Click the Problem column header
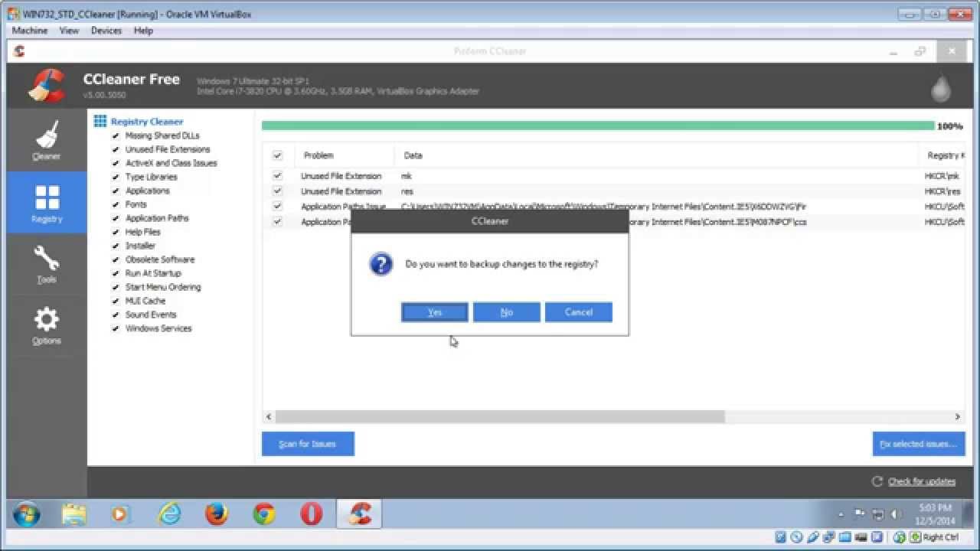This screenshot has height=551, width=980. 344,155
